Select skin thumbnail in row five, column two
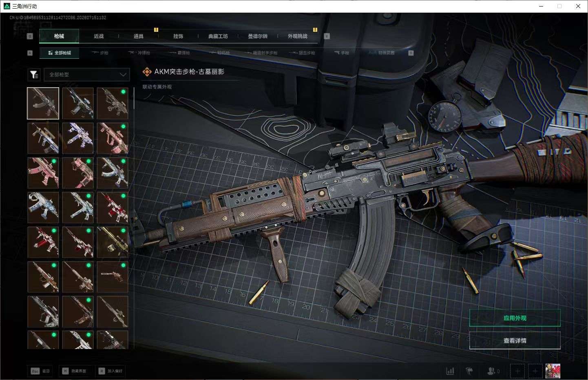Screen dimensions: 588x380 [x=78, y=242]
